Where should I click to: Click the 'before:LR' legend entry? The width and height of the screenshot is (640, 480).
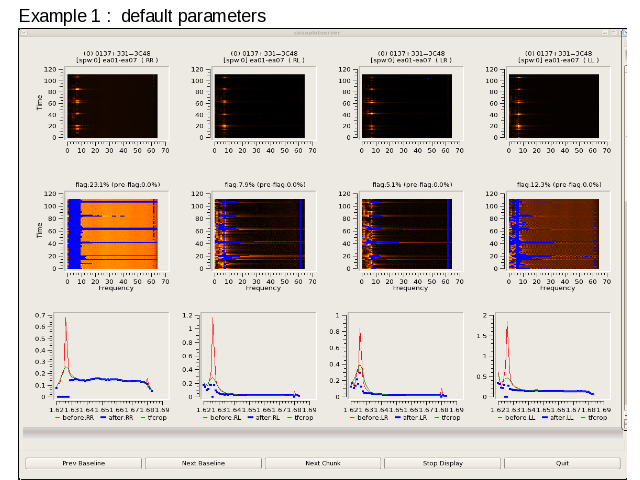pyautogui.click(x=369, y=418)
